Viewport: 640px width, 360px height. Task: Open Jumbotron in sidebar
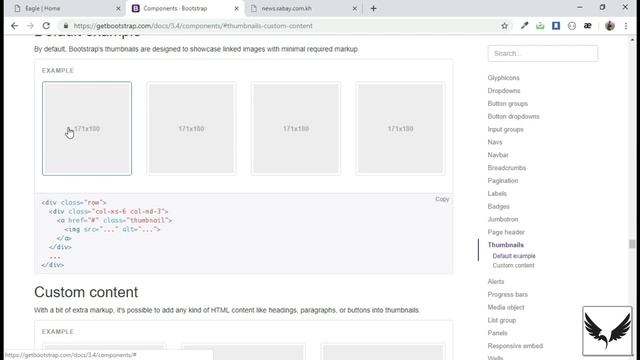click(502, 219)
